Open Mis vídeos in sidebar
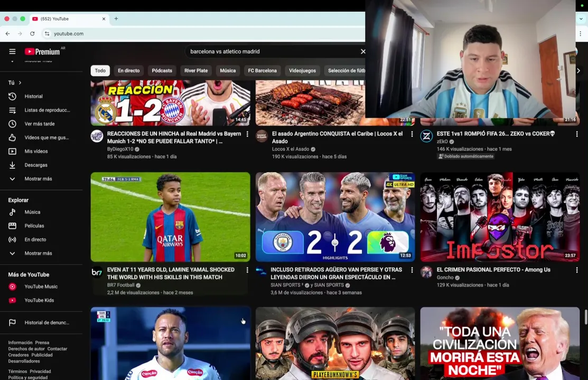 tap(41, 151)
